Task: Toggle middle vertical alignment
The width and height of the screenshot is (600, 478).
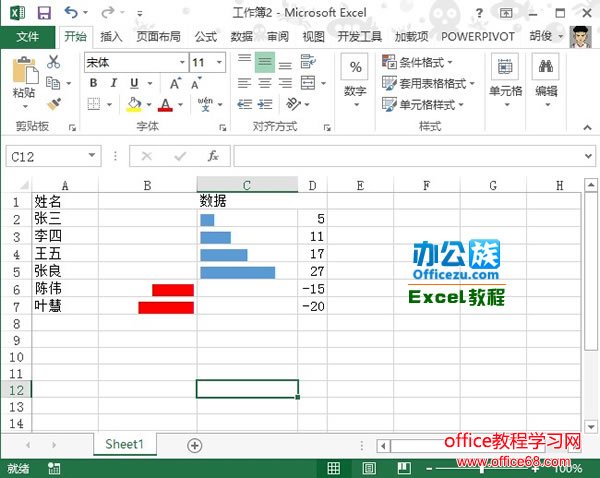Action: (x=265, y=62)
